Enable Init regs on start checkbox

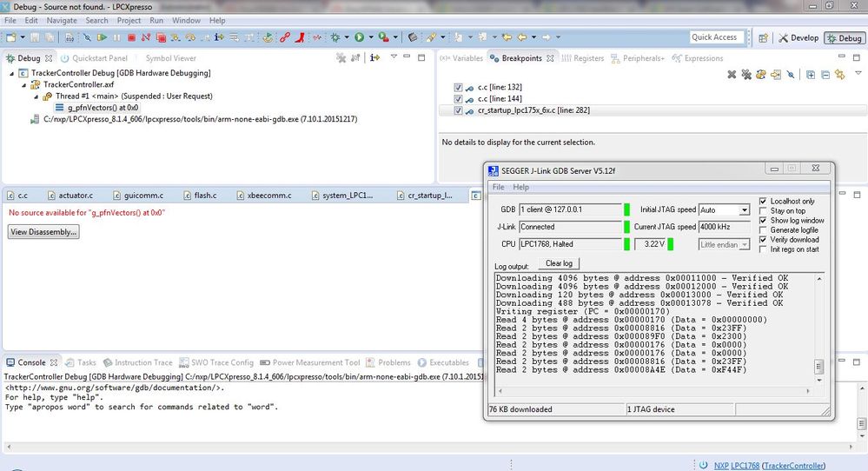(763, 249)
